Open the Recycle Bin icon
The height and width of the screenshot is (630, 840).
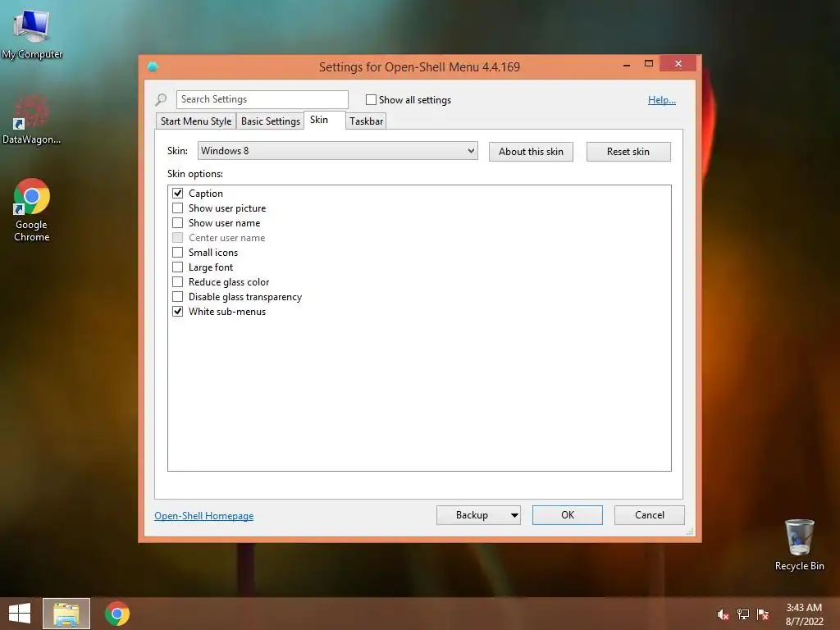click(799, 545)
